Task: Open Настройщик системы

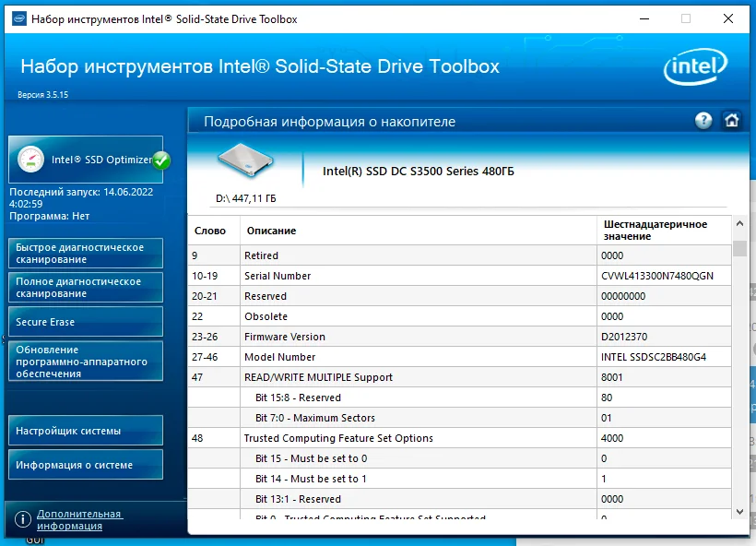Action: pos(85,430)
